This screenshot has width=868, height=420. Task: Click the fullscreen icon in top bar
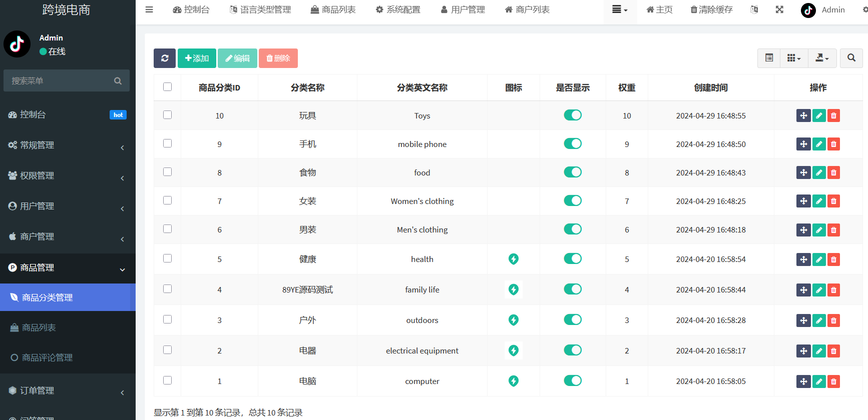coord(779,9)
